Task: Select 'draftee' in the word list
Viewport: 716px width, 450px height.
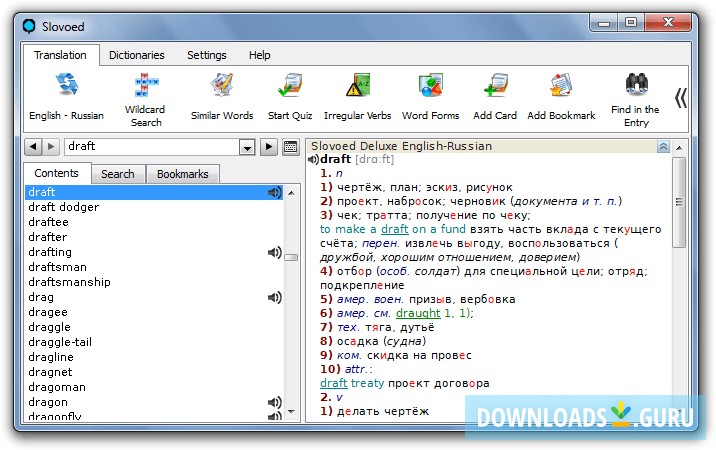Action: [x=154, y=222]
